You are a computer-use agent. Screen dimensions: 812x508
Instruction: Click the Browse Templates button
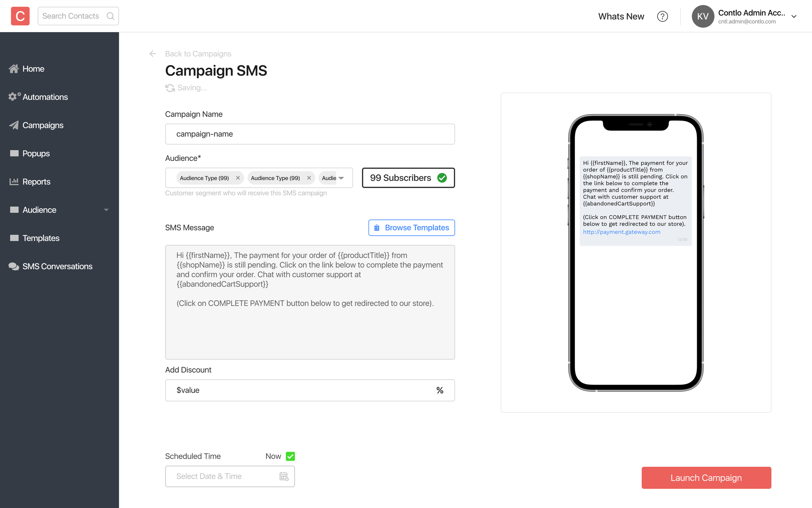click(411, 228)
